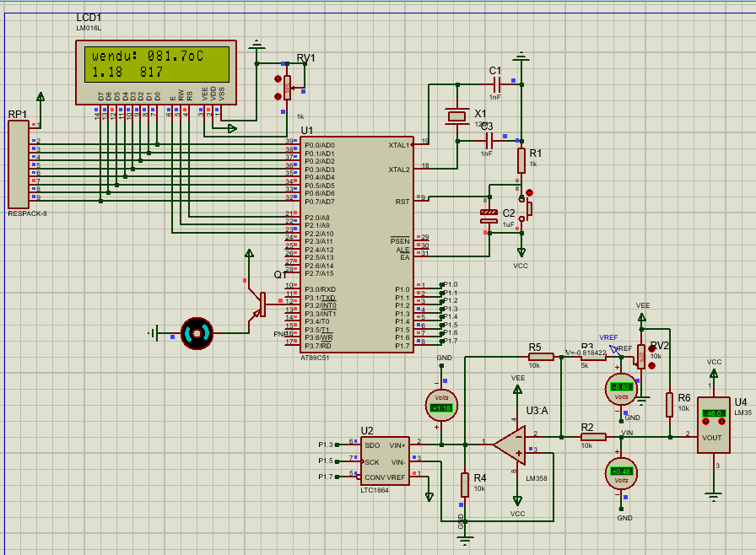Click RV2 potentiometer lower red adjust button

click(652, 366)
